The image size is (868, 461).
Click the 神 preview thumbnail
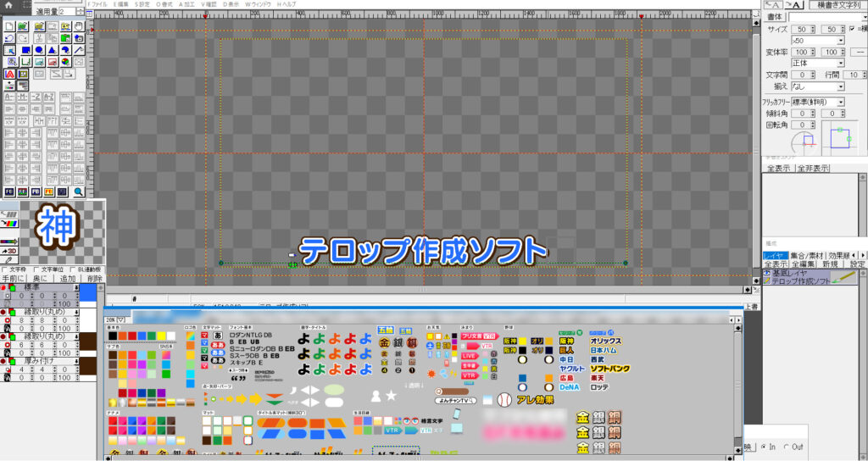[57, 225]
